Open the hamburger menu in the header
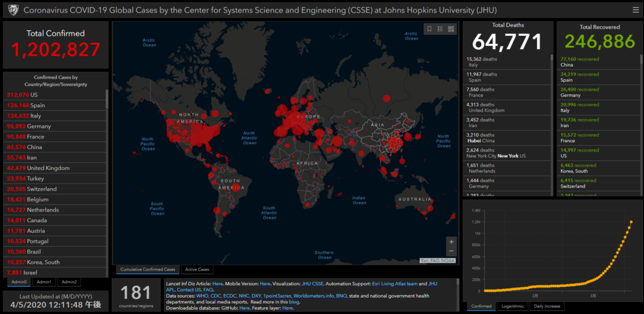The image size is (644, 314). pos(636,10)
